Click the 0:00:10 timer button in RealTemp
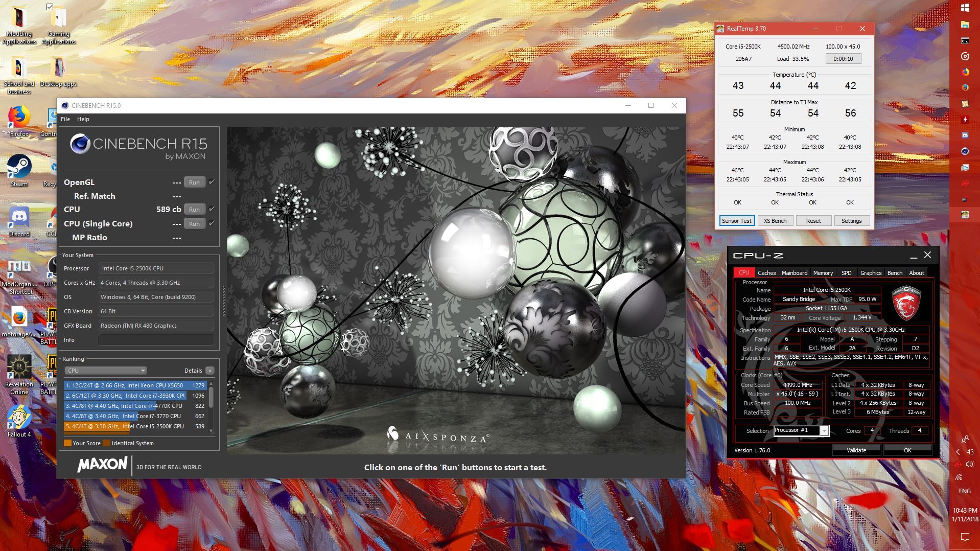Viewport: 980px width, 551px height. [843, 59]
